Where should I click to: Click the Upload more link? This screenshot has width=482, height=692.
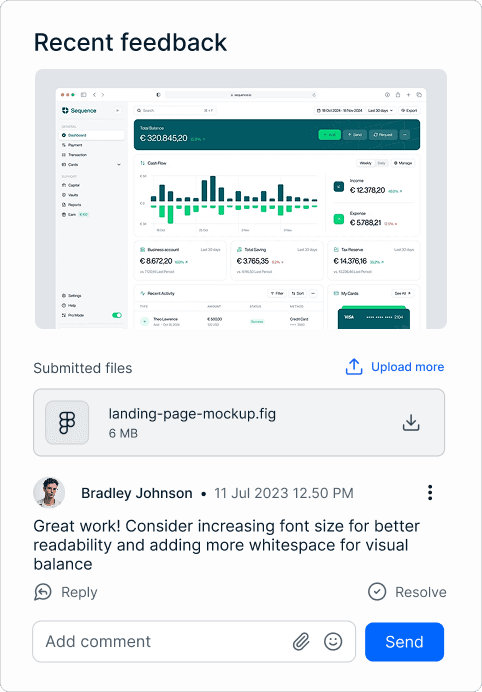point(407,367)
